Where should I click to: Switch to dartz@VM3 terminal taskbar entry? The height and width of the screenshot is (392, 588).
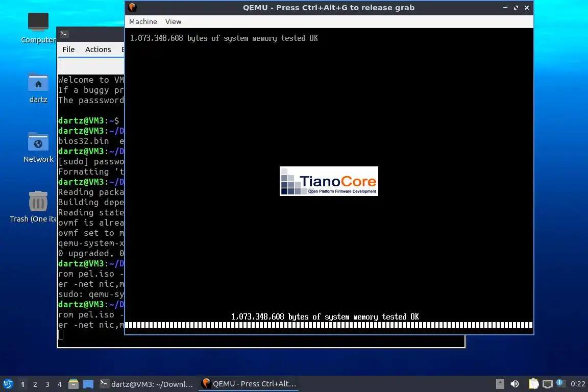(146, 384)
